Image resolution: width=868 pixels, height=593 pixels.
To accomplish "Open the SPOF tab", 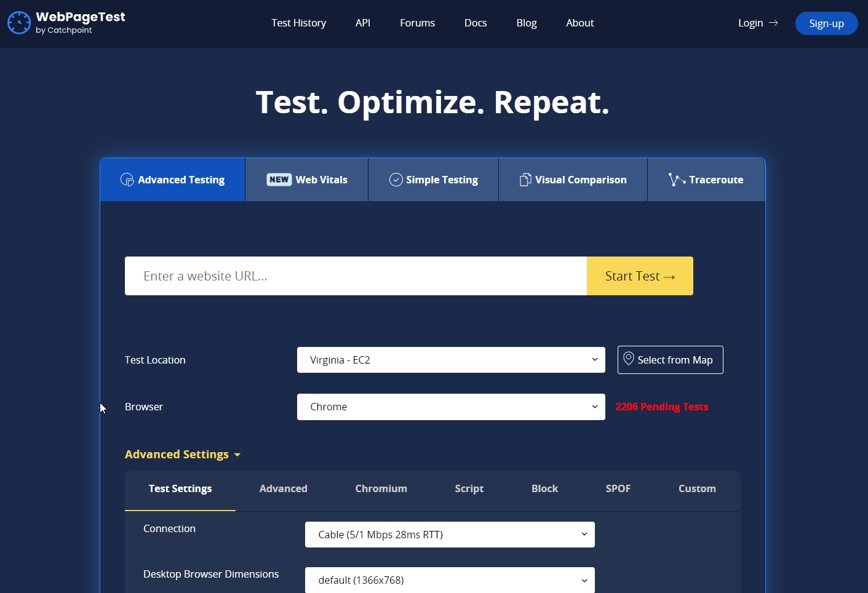I will 618,488.
